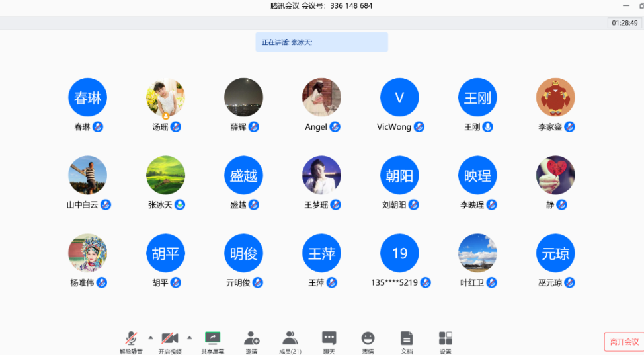Click the speaking mic icon beside 张冰天
The image size is (644, 355).
179,205
